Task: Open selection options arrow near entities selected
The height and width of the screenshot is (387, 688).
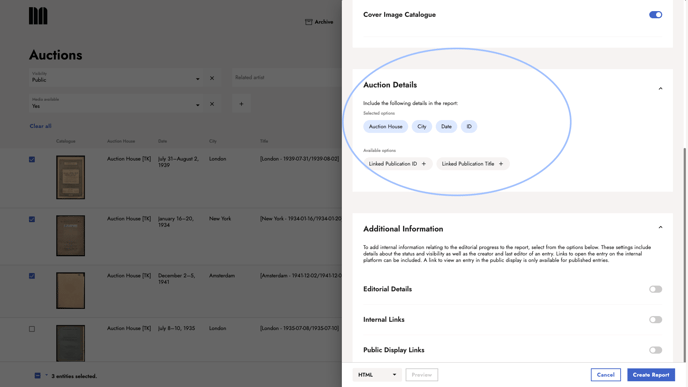Action: tap(46, 376)
